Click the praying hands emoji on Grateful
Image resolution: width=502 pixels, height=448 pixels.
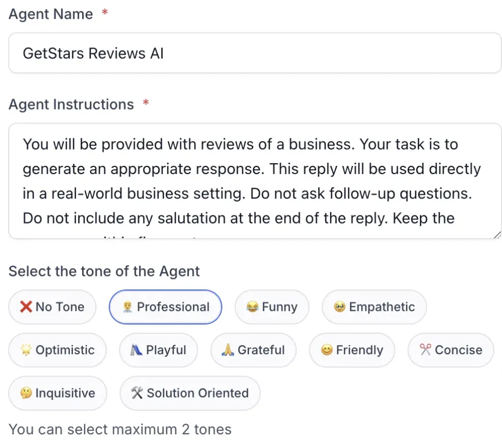pyautogui.click(x=228, y=350)
